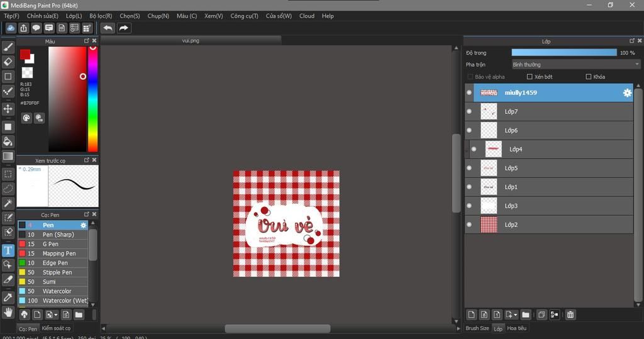The image size is (644, 339).
Task: Create a new layer in layer panel
Action: point(472,314)
